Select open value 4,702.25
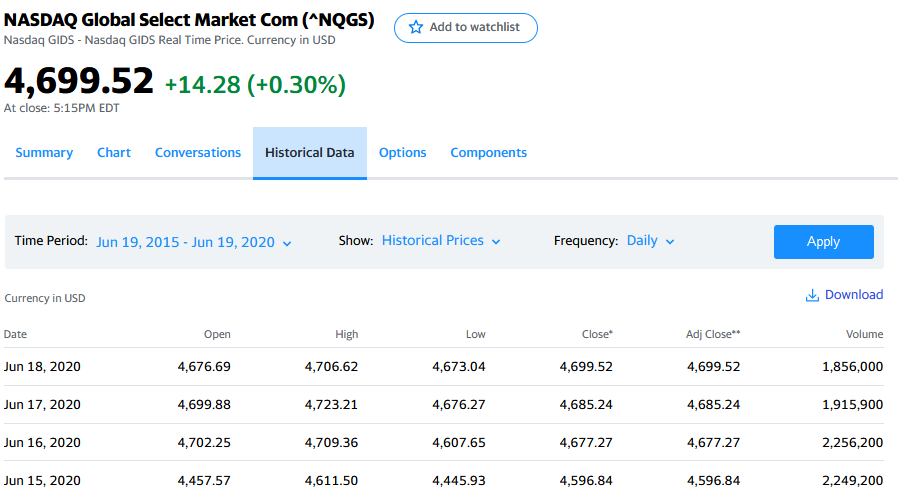This screenshot has width=898, height=498. (204, 442)
